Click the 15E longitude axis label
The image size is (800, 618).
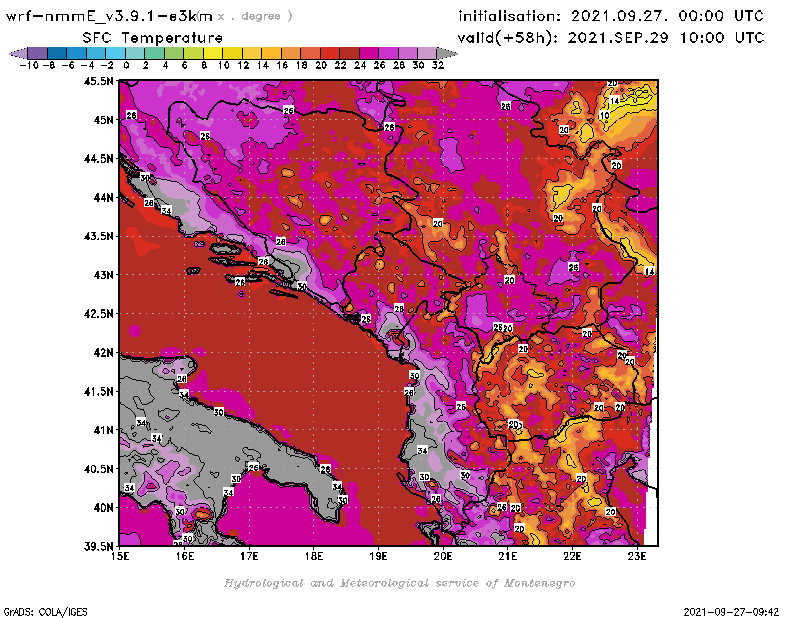(120, 556)
